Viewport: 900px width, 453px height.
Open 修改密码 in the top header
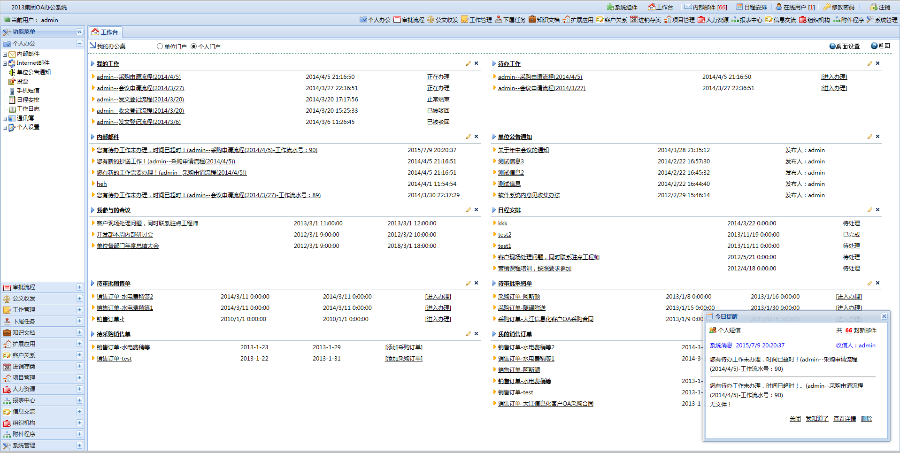[x=838, y=7]
